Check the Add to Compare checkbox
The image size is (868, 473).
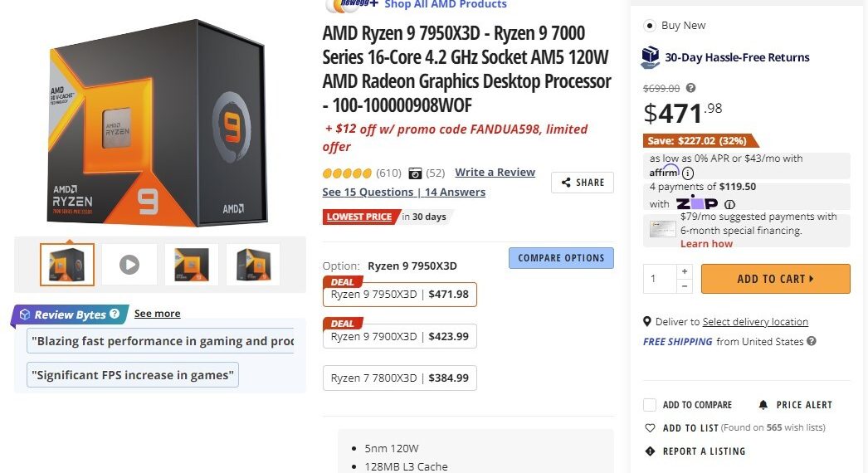[x=650, y=405]
